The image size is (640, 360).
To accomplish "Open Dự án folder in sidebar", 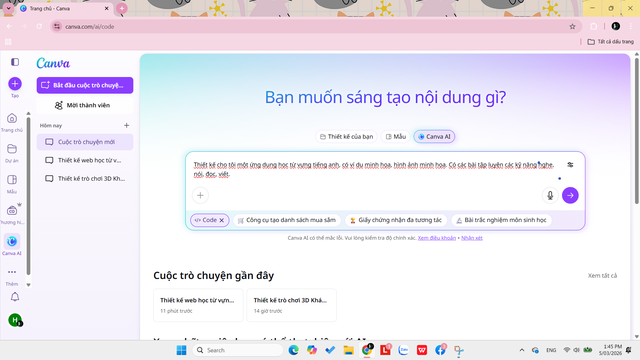I will [x=12, y=153].
